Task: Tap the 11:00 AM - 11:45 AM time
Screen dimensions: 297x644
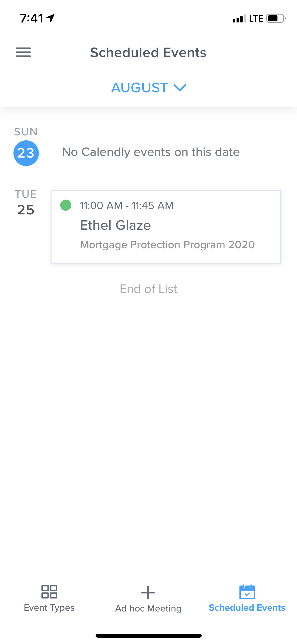Action: click(127, 205)
